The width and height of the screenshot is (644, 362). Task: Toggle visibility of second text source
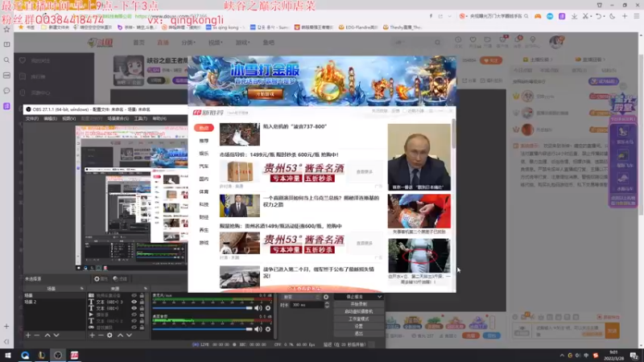click(134, 308)
